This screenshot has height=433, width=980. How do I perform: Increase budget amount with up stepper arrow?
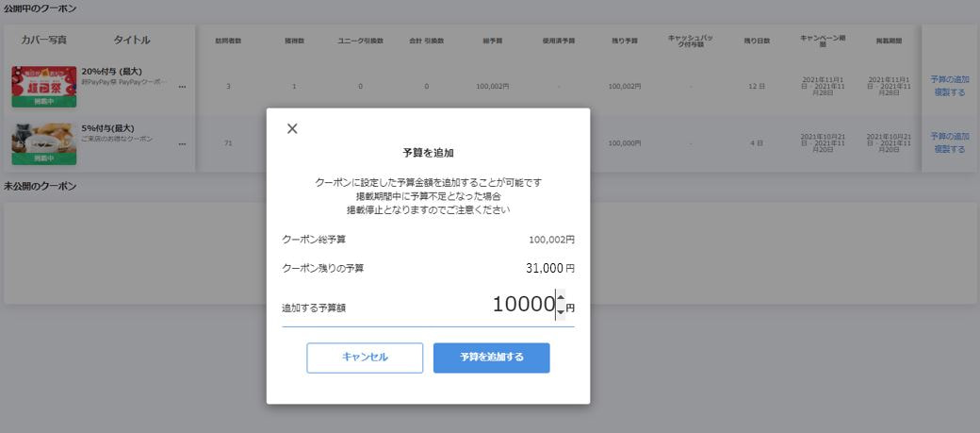click(561, 298)
